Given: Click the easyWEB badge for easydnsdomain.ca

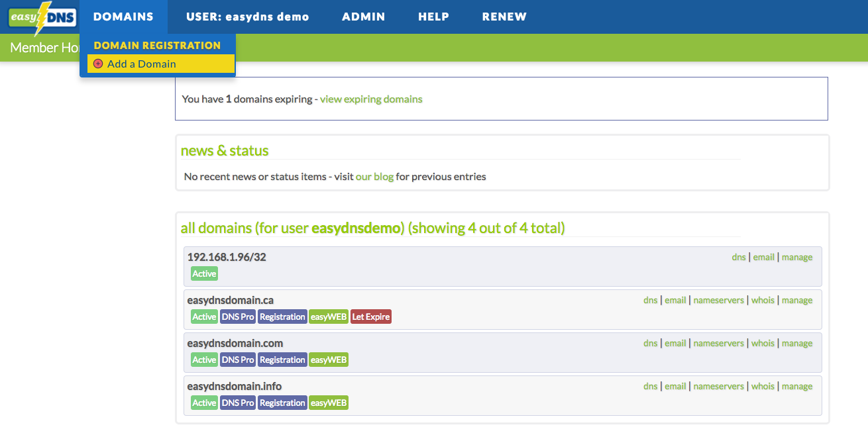Looking at the screenshot, I should pyautogui.click(x=329, y=317).
